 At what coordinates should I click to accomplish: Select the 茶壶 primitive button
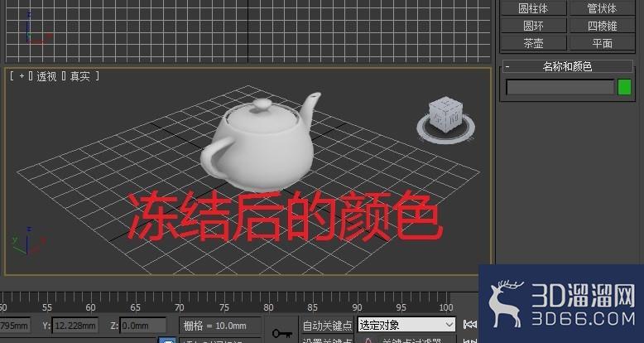tap(533, 43)
